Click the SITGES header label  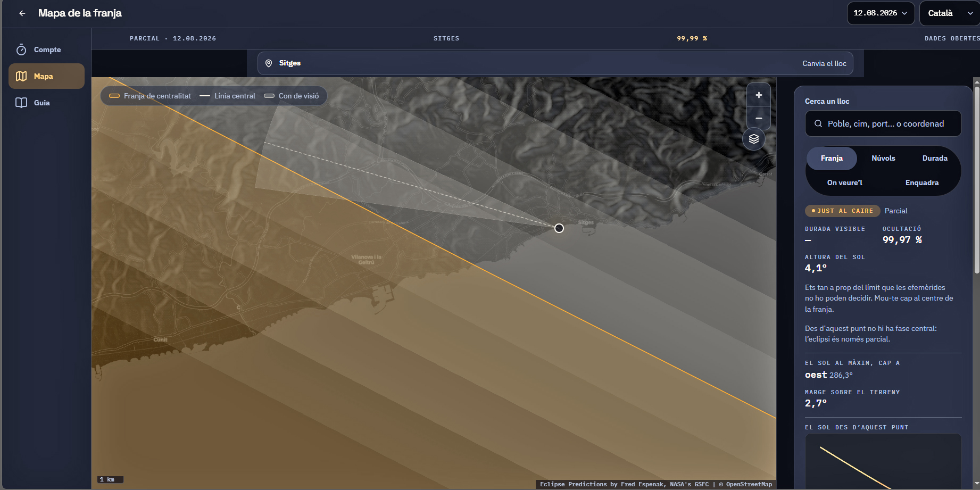click(x=446, y=38)
